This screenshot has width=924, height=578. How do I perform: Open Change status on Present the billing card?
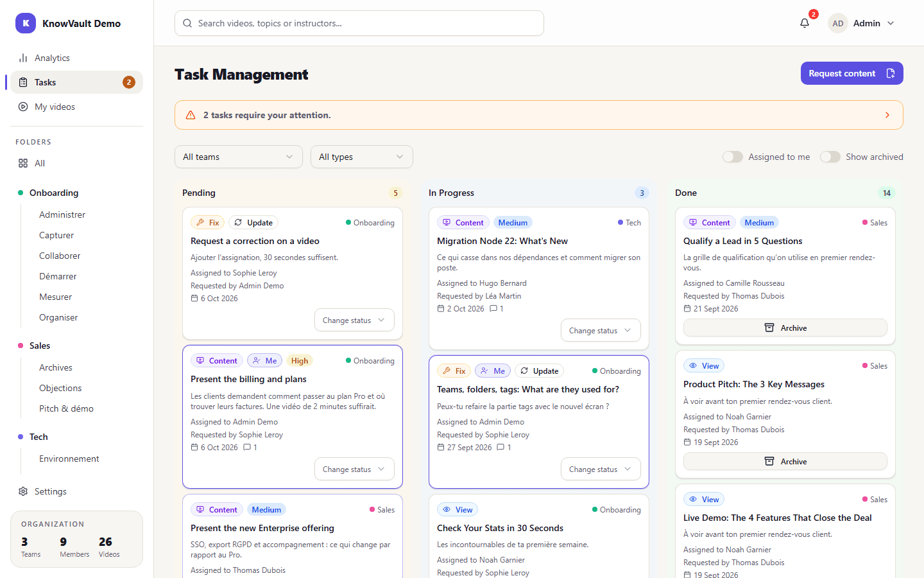coord(354,469)
